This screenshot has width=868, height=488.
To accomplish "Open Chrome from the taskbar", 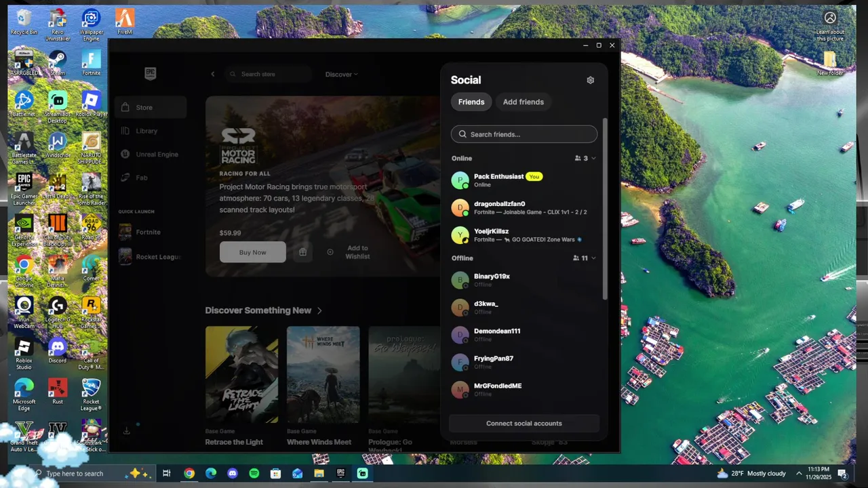I will pos(189,474).
